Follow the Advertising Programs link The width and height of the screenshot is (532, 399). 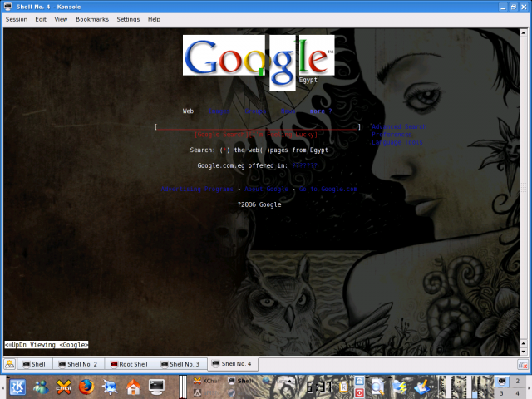[197, 189]
